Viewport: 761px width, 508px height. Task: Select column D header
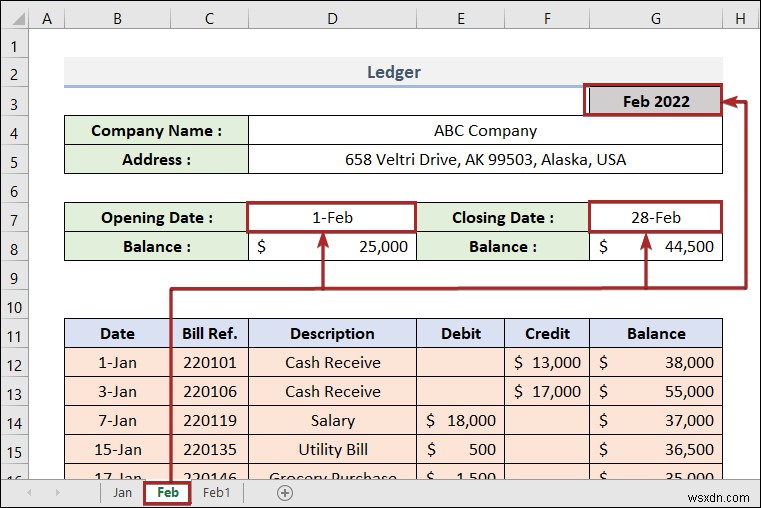point(332,19)
